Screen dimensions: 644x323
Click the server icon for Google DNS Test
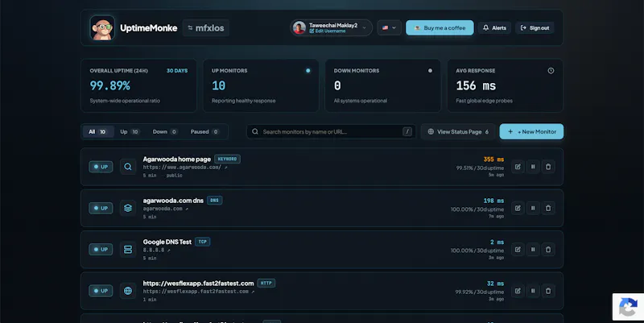(x=128, y=250)
